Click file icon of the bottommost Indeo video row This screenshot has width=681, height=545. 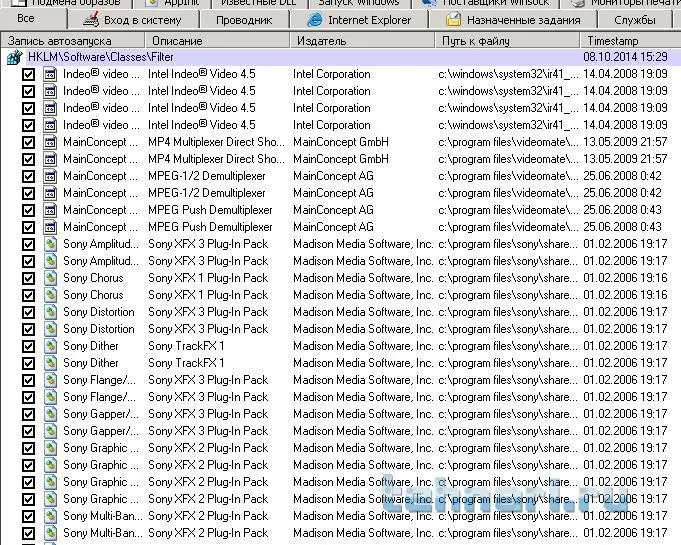click(50, 126)
